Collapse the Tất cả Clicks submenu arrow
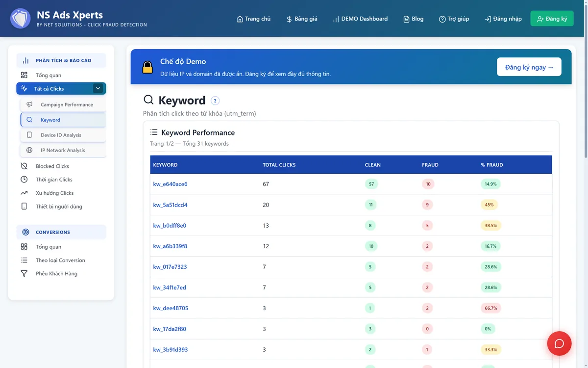This screenshot has width=588, height=368. (x=98, y=88)
